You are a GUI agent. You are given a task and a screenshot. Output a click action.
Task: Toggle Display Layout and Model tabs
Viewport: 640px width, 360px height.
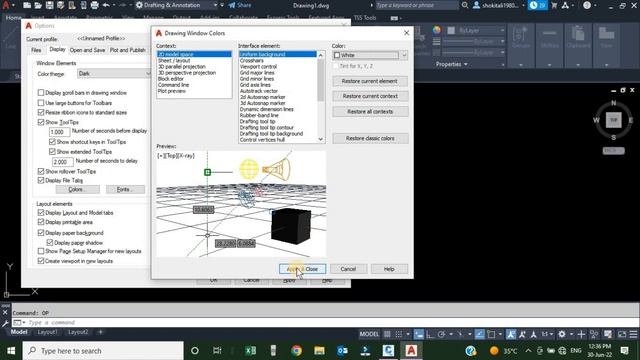(x=41, y=213)
